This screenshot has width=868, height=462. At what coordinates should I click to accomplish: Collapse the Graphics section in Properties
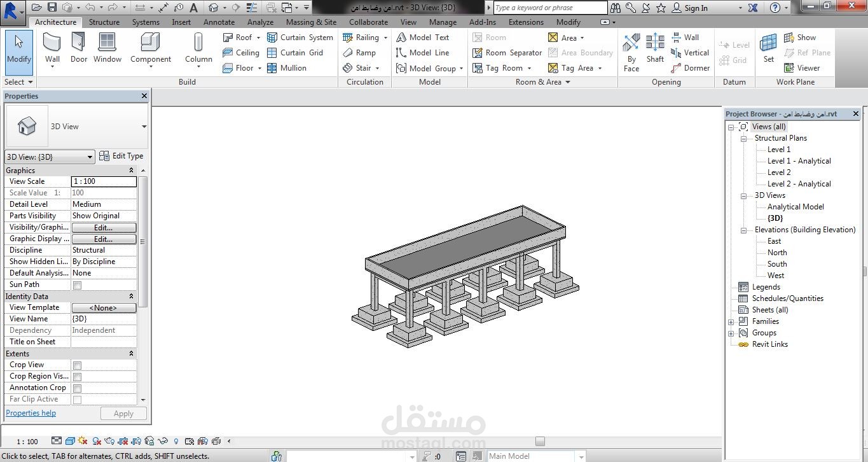132,171
